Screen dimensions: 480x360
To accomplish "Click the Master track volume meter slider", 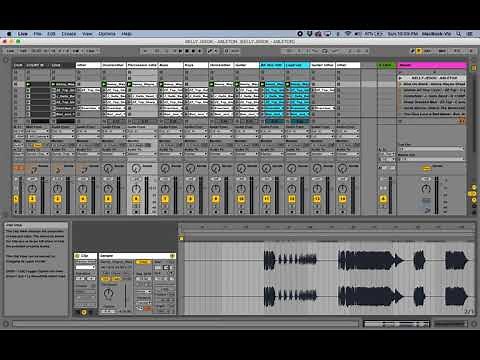I will 436,195.
